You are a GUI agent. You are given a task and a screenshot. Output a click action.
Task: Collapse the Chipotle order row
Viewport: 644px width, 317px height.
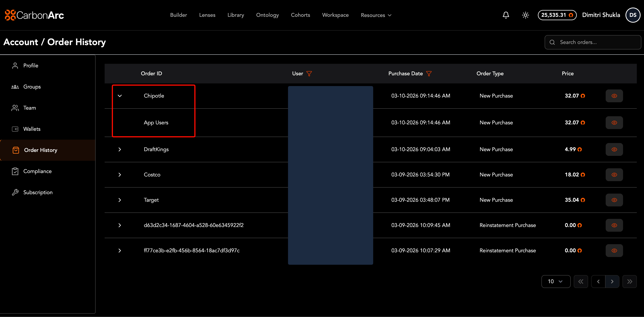(x=120, y=96)
